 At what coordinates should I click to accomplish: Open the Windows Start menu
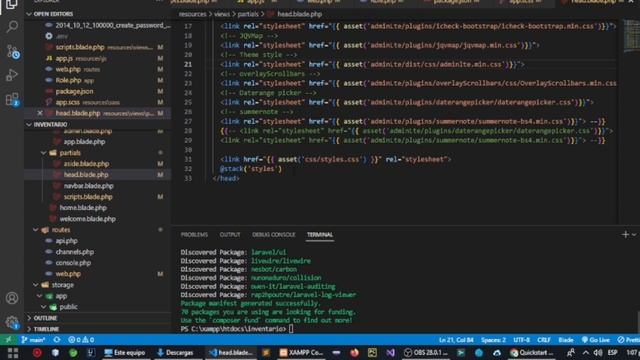(x=12, y=353)
